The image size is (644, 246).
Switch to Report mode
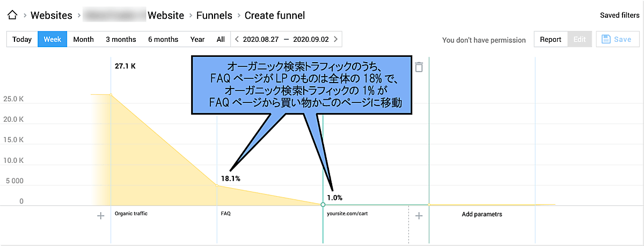tap(550, 39)
